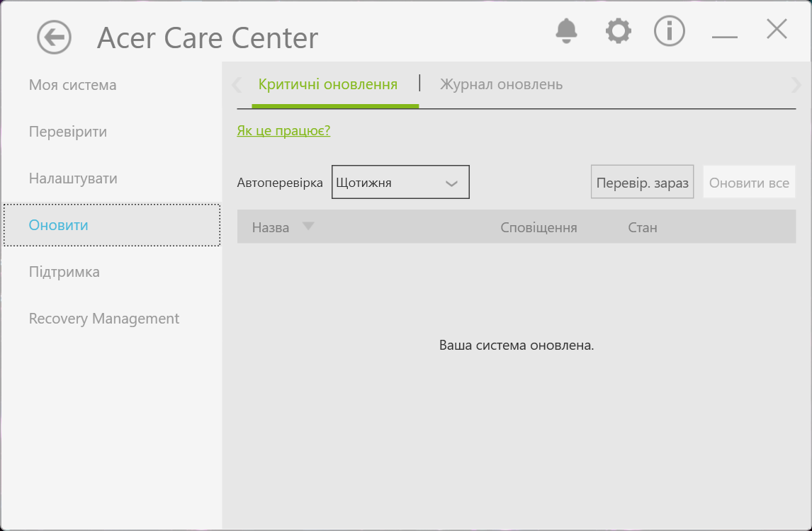Click the Оновити все button

(749, 182)
